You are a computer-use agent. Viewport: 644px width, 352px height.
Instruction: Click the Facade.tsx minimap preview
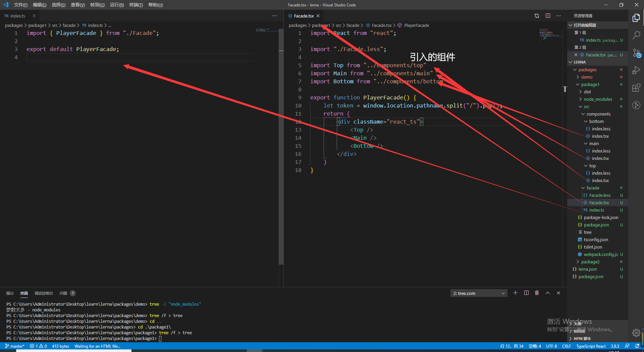coord(550,34)
